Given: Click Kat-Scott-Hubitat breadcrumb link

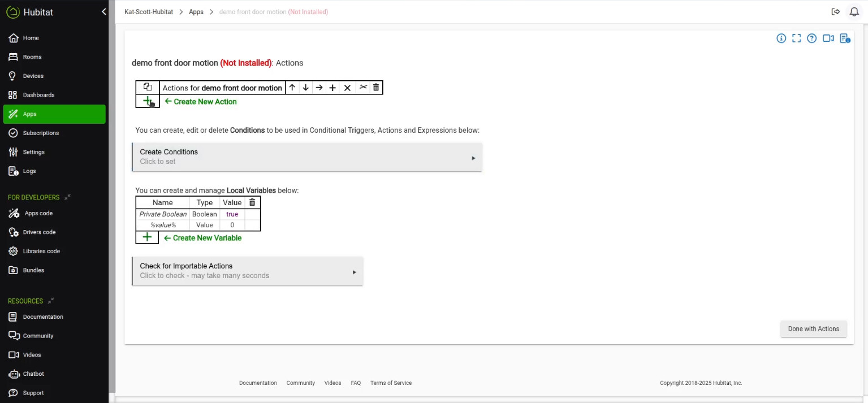Looking at the screenshot, I should [x=148, y=12].
